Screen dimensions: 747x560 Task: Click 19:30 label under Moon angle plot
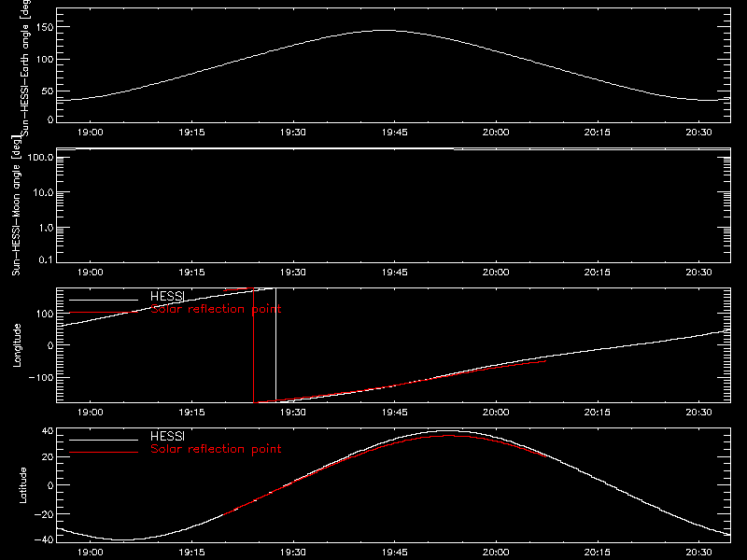click(x=293, y=273)
